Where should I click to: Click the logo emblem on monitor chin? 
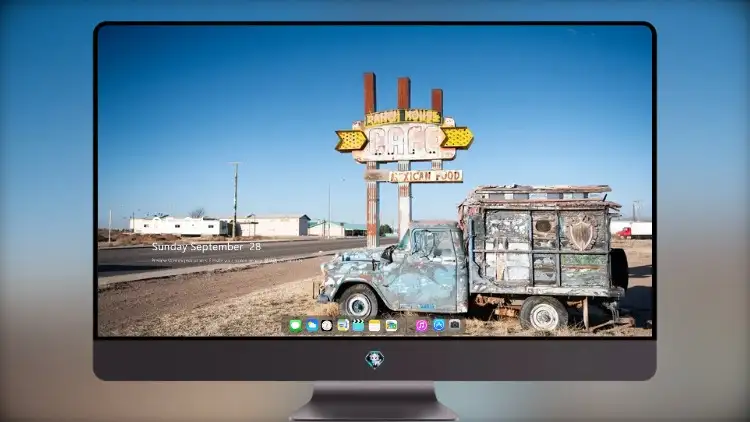375,359
